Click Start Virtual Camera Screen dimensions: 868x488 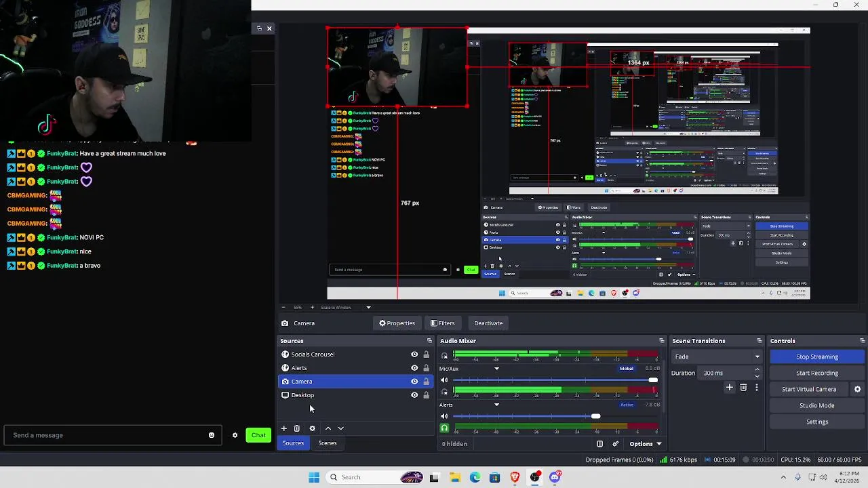pos(809,389)
